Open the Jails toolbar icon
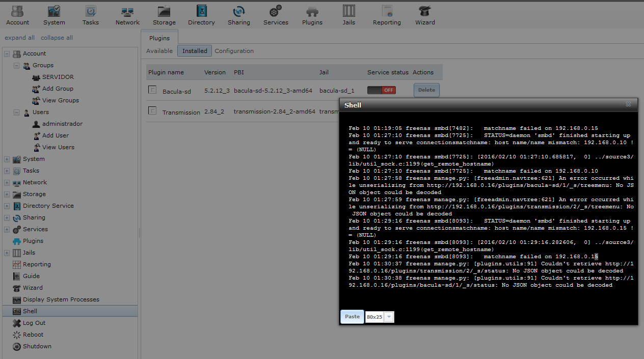The image size is (644, 359). point(349,15)
